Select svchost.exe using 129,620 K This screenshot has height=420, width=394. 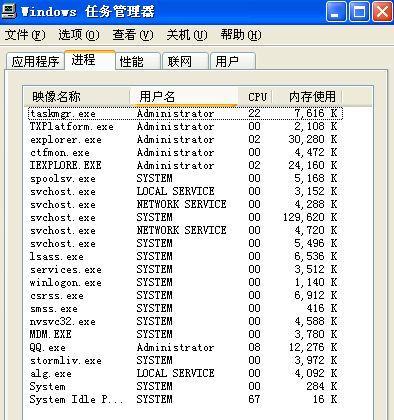[x=185, y=217]
